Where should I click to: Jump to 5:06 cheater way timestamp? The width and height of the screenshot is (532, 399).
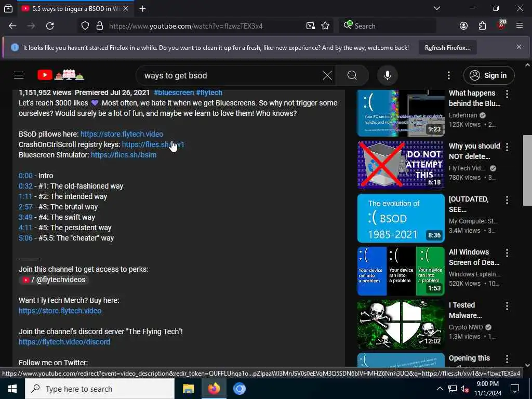[25, 238]
